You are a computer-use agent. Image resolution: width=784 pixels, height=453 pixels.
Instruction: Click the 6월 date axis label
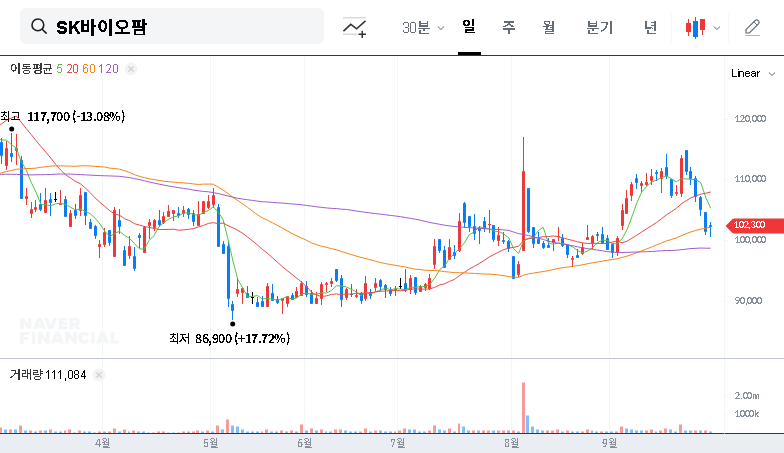[x=304, y=442]
